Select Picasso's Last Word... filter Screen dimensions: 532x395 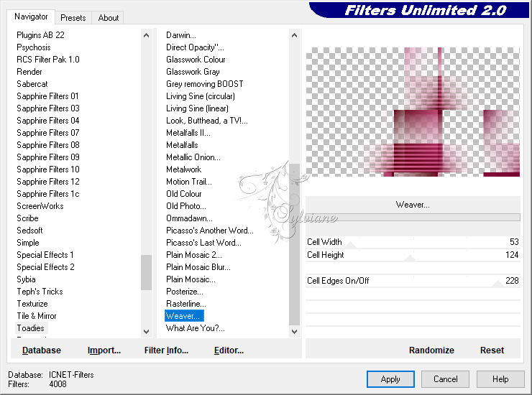click(203, 243)
